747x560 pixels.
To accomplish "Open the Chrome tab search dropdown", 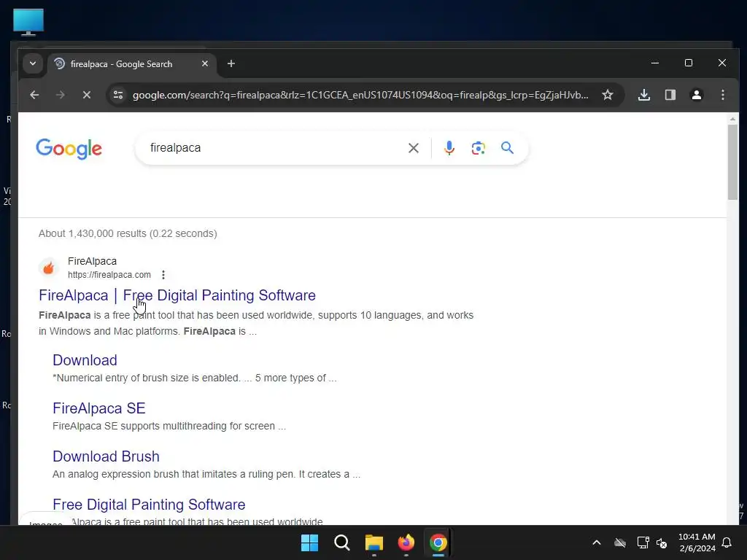I will [32, 63].
